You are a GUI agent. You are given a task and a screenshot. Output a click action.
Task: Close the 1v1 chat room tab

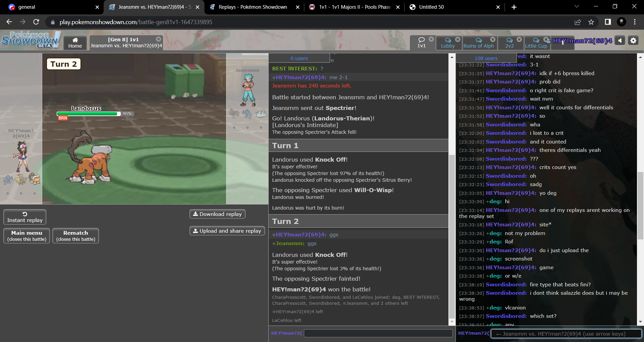point(431,39)
